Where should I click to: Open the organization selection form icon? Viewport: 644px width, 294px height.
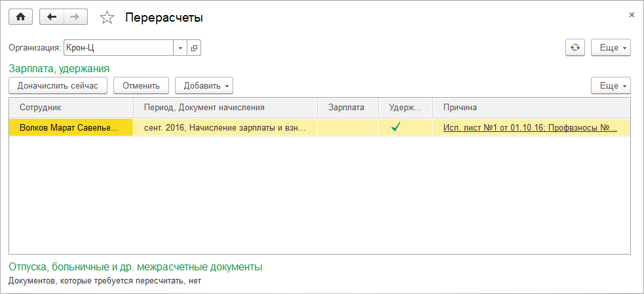pyautogui.click(x=194, y=48)
